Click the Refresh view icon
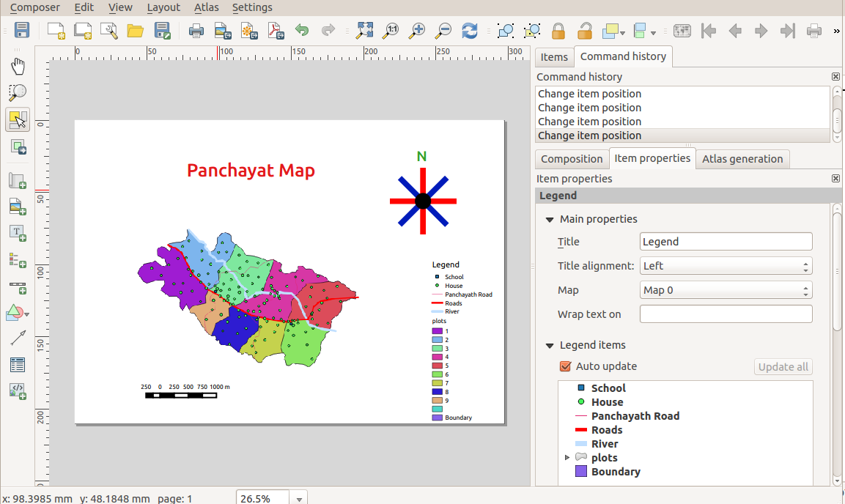The height and width of the screenshot is (504, 845). 470,31
